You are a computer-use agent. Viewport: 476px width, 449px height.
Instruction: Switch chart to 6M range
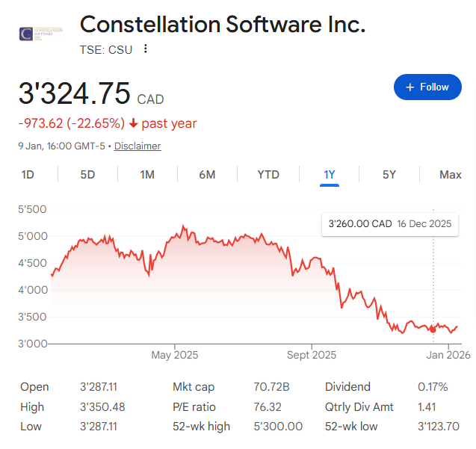pos(207,175)
